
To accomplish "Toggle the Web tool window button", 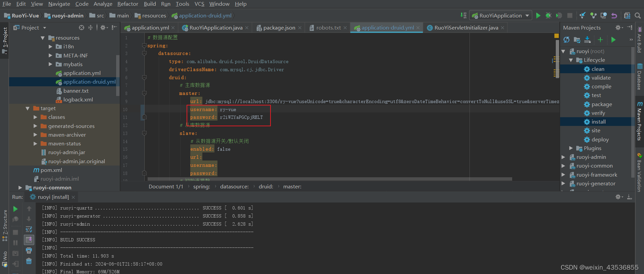I will (x=5, y=259).
